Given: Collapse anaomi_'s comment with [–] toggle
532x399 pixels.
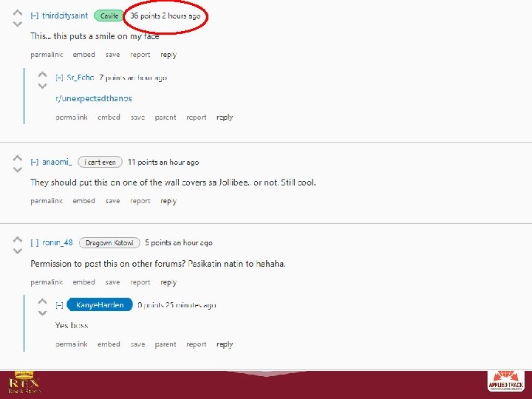Looking at the screenshot, I should (x=34, y=162).
